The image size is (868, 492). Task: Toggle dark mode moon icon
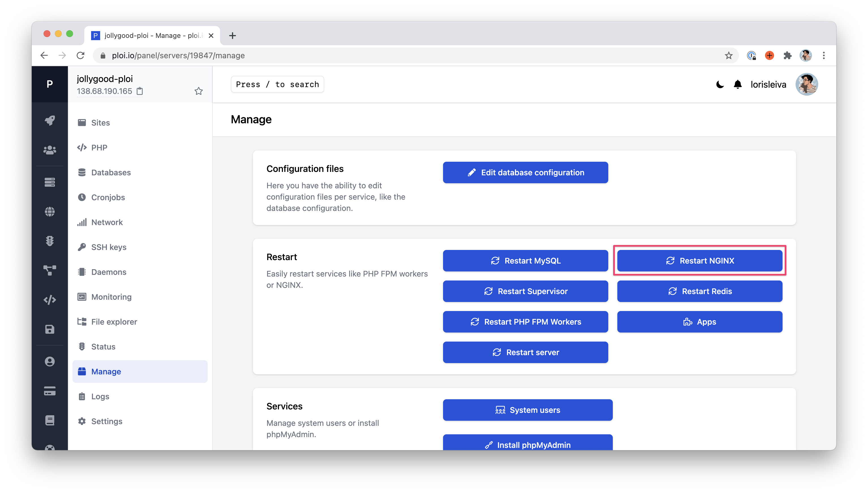click(x=720, y=85)
